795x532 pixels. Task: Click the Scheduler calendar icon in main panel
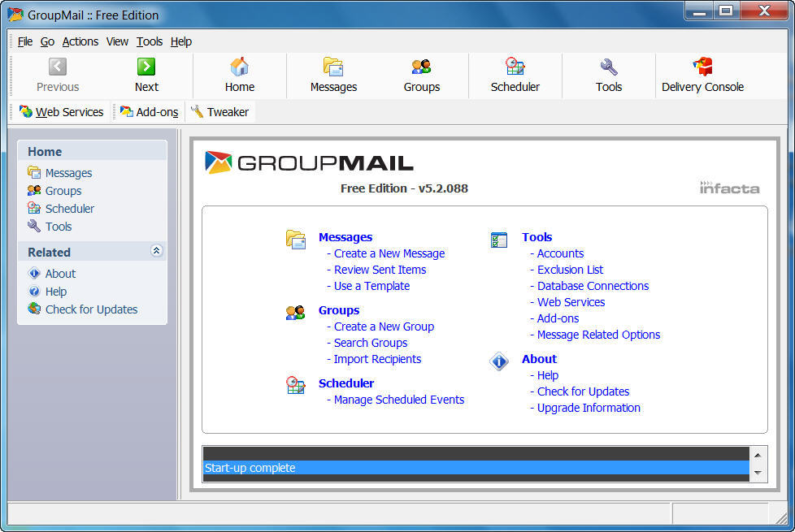[296, 385]
